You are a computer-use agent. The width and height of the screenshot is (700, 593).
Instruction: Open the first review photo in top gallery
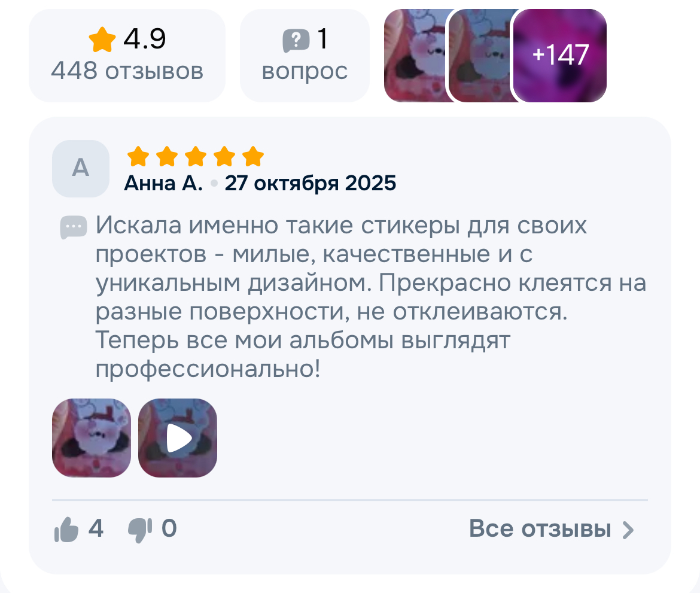pyautogui.click(x=416, y=56)
